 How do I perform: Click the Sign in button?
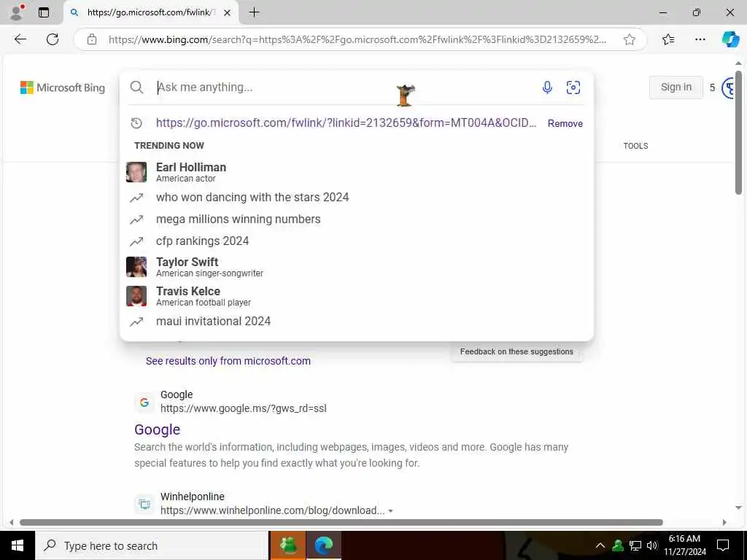click(x=676, y=87)
